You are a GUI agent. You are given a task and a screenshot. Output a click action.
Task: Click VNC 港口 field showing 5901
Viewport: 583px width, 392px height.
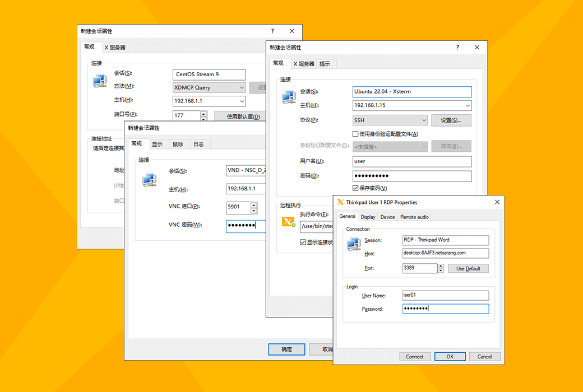pos(238,208)
